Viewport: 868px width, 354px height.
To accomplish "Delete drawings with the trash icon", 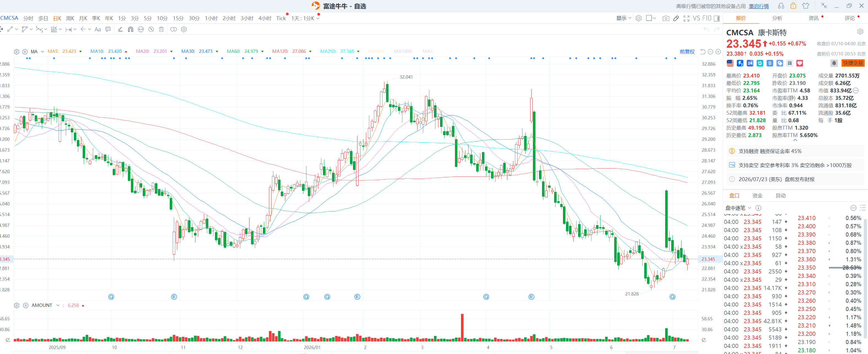I will coord(161,29).
